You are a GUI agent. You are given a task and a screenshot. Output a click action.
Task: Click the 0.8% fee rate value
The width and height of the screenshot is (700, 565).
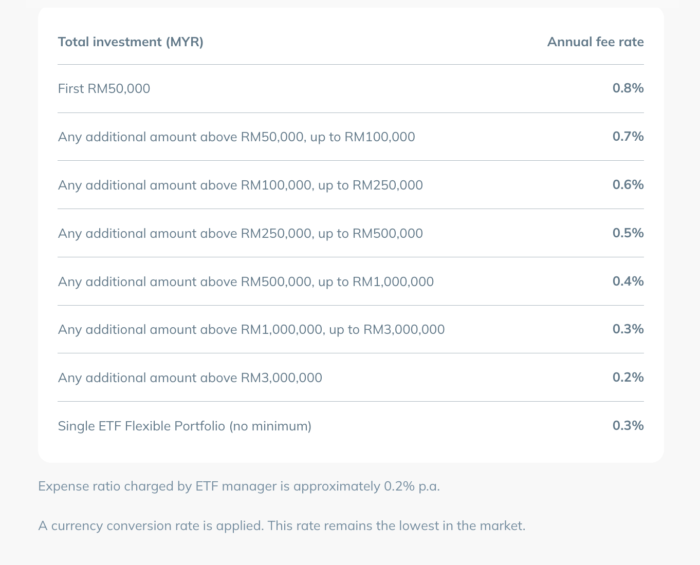(628, 89)
